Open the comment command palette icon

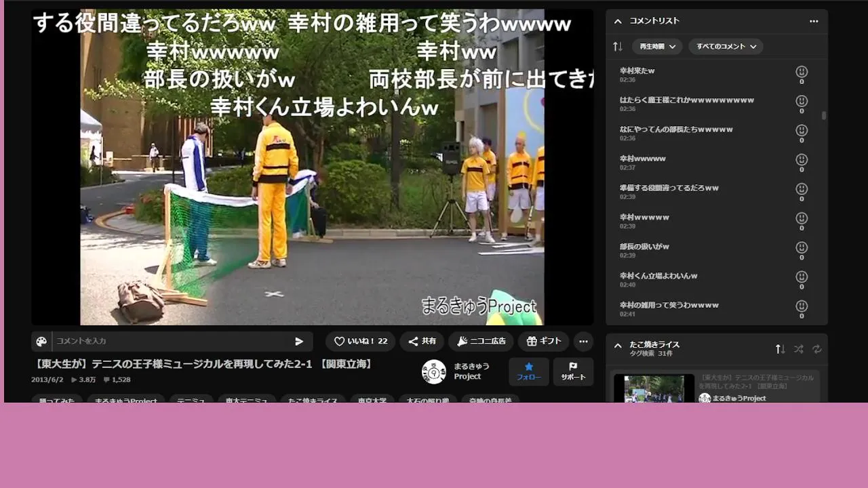[41, 342]
